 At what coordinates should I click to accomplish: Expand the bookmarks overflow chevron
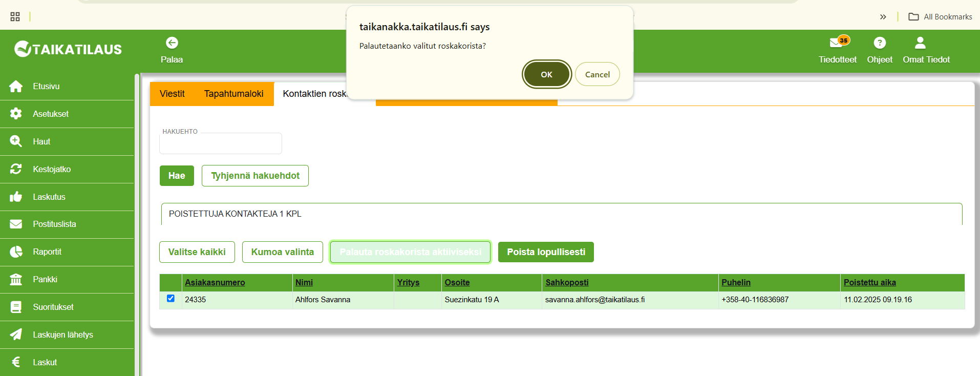tap(883, 17)
